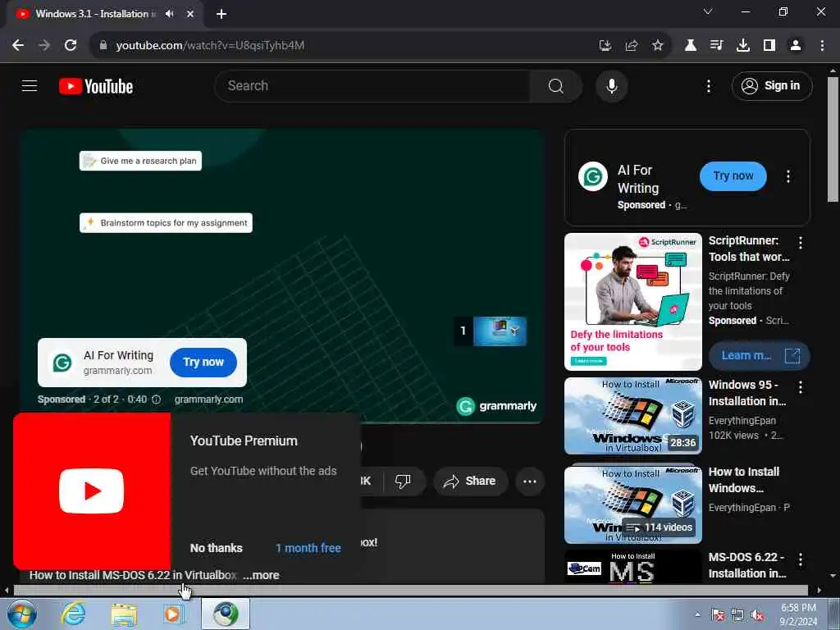The width and height of the screenshot is (840, 630).
Task: Click the Share button
Action: click(469, 481)
